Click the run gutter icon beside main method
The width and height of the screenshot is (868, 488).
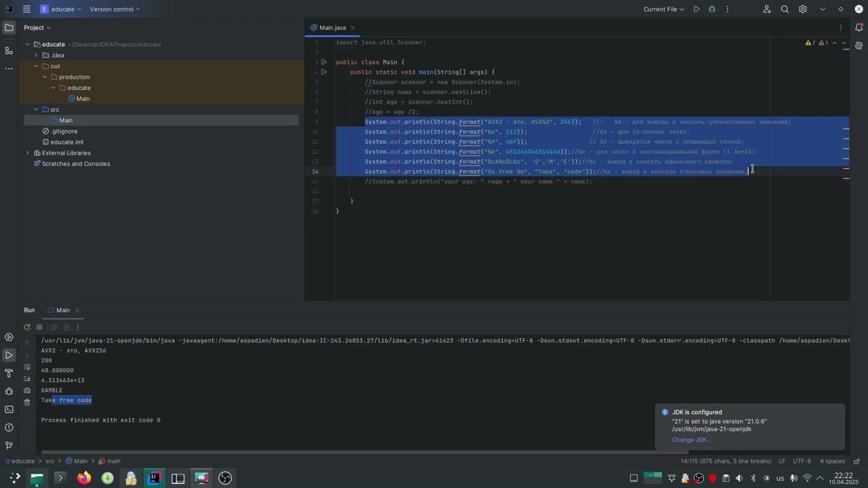324,72
